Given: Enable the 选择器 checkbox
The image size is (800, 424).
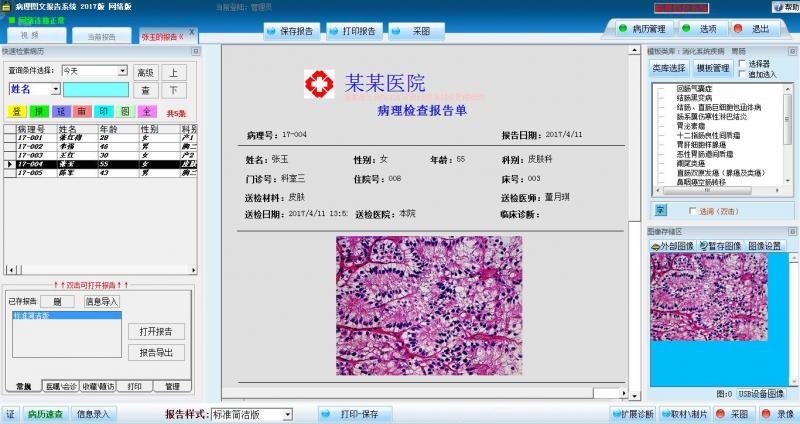Looking at the screenshot, I should tap(741, 64).
